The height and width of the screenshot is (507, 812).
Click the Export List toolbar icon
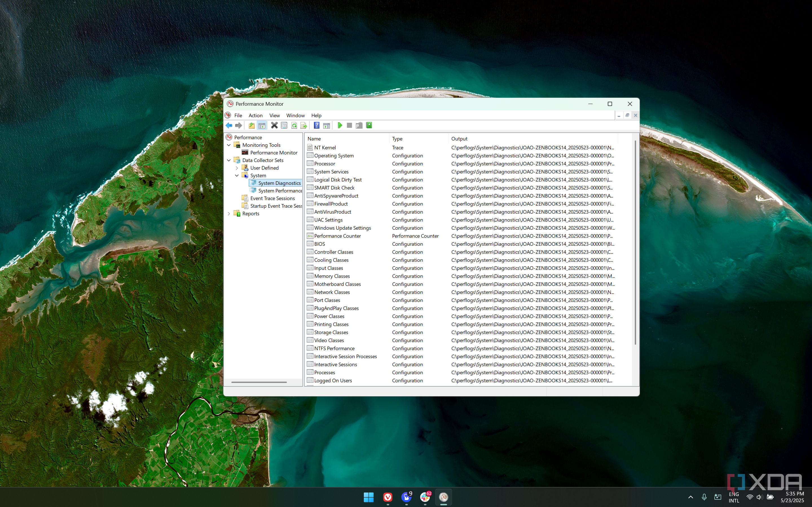pyautogui.click(x=304, y=125)
